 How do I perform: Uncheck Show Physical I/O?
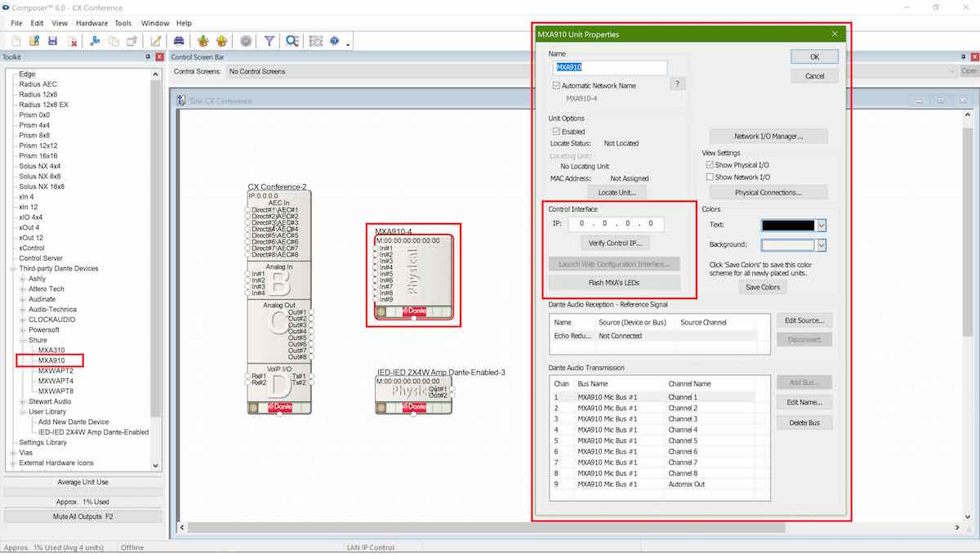710,165
